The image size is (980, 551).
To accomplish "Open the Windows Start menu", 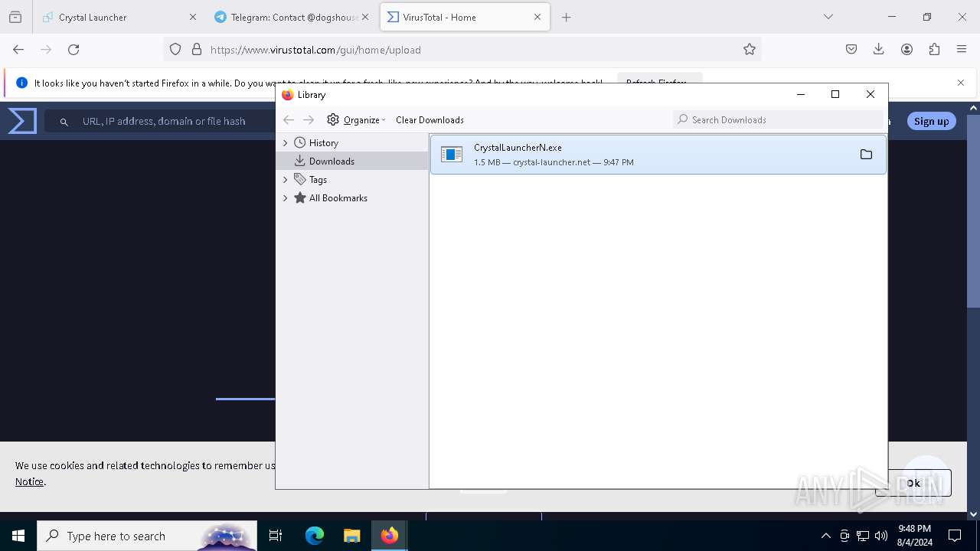I will [x=18, y=536].
